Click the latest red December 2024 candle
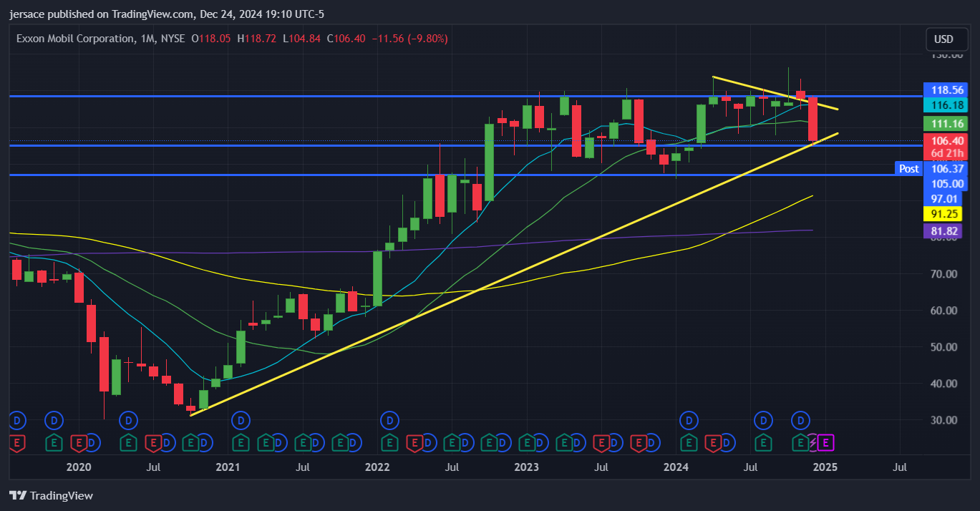This screenshot has height=511, width=980. (813, 119)
